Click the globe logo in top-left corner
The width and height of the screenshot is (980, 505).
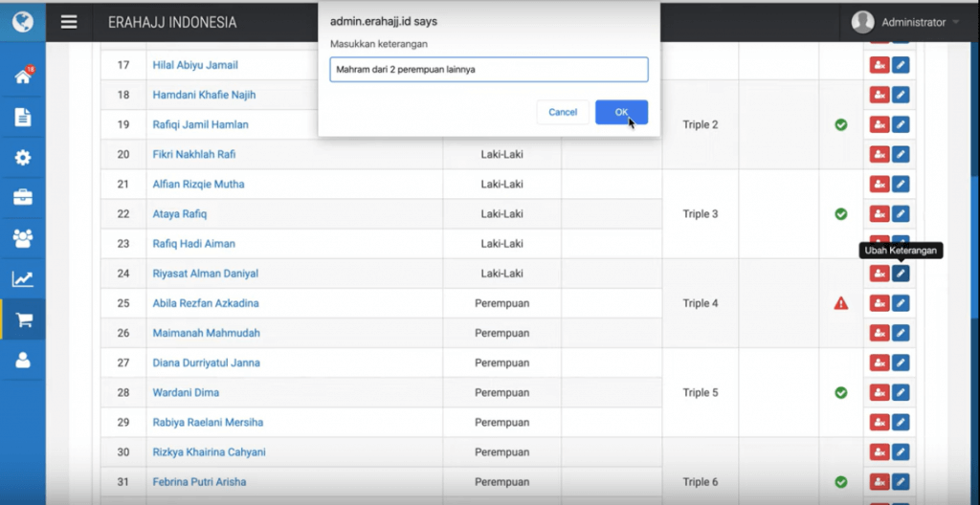click(22, 21)
